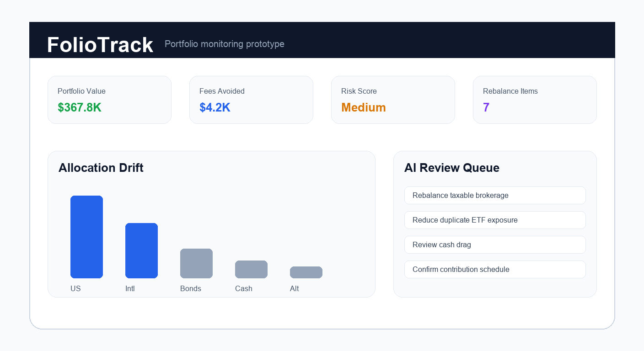644x351 pixels.
Task: Open Review cash drag item
Action: point(495,245)
